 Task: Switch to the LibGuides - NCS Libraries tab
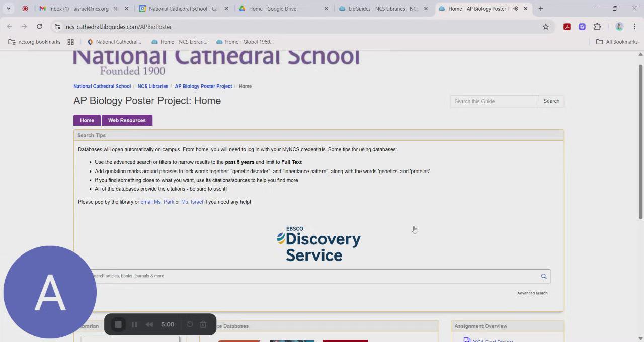(x=382, y=9)
